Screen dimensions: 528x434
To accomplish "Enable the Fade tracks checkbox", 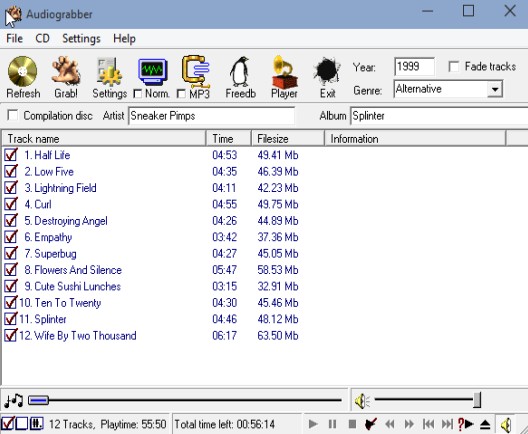I will pos(454,66).
